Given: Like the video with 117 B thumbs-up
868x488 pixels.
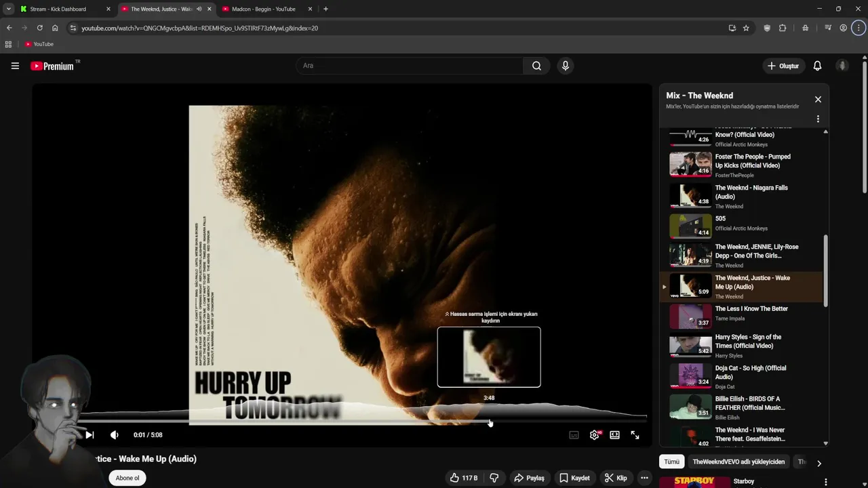Looking at the screenshot, I should (463, 478).
